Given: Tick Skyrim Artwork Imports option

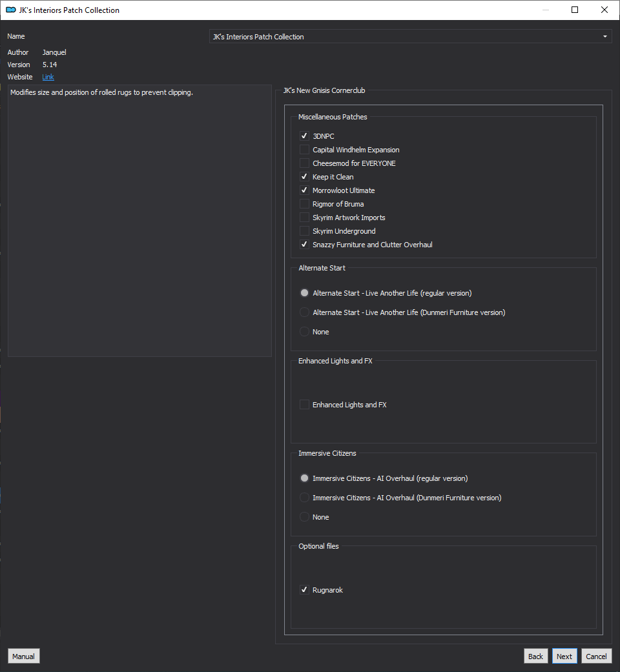Looking at the screenshot, I should (x=304, y=218).
